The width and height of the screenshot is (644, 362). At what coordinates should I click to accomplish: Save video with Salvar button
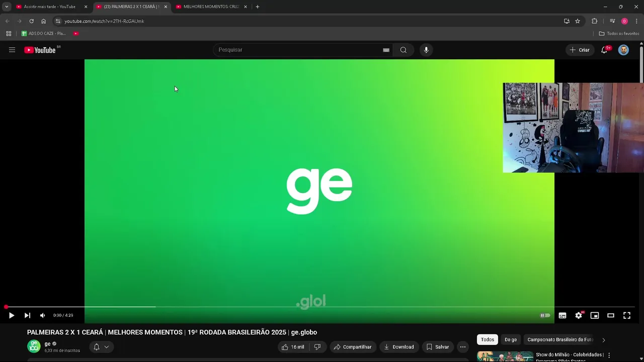pos(437,347)
